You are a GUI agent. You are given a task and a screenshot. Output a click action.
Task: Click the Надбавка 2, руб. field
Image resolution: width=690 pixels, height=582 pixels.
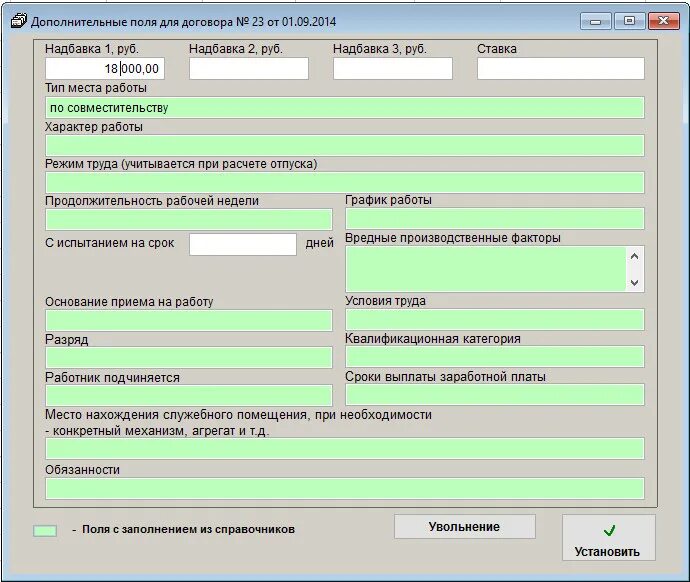(x=249, y=69)
